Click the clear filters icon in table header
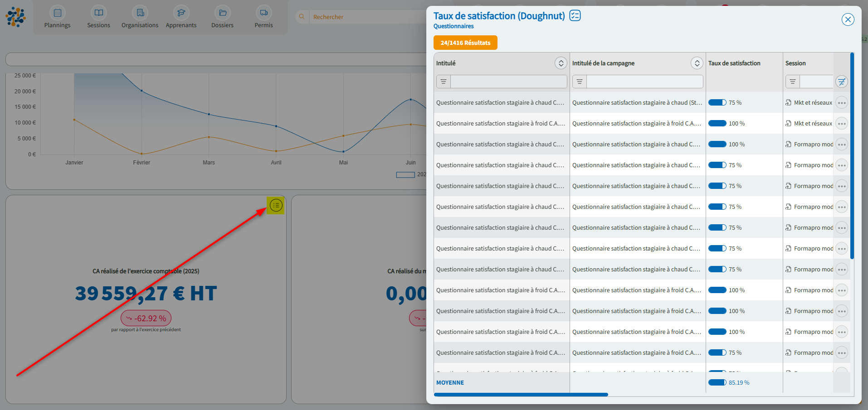The width and height of the screenshot is (868, 410). [x=841, y=82]
